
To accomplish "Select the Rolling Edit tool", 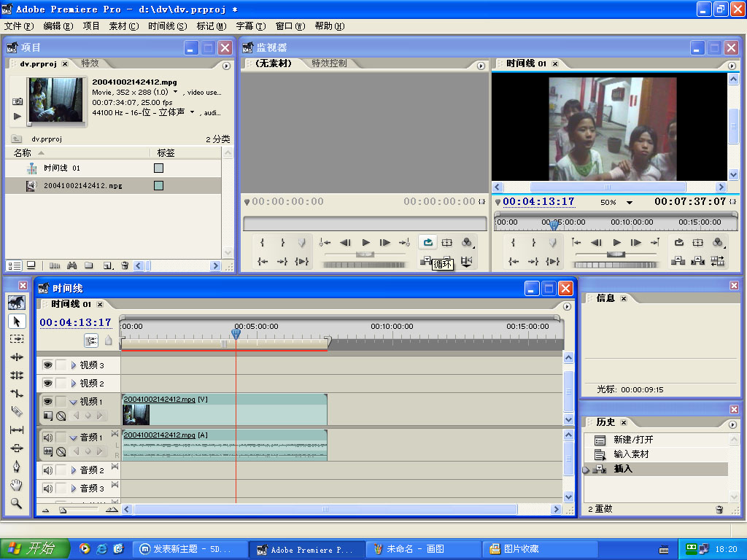I will [17, 376].
